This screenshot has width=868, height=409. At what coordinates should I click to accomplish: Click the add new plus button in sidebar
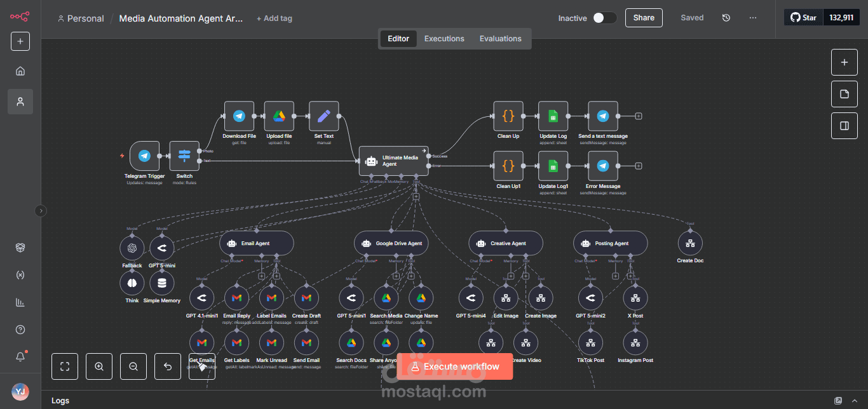click(20, 41)
